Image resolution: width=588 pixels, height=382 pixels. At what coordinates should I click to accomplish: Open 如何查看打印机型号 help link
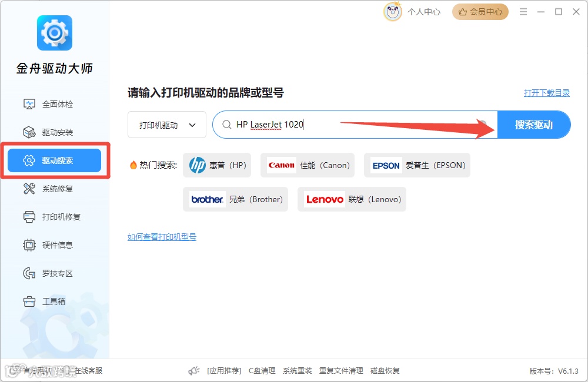tap(162, 237)
